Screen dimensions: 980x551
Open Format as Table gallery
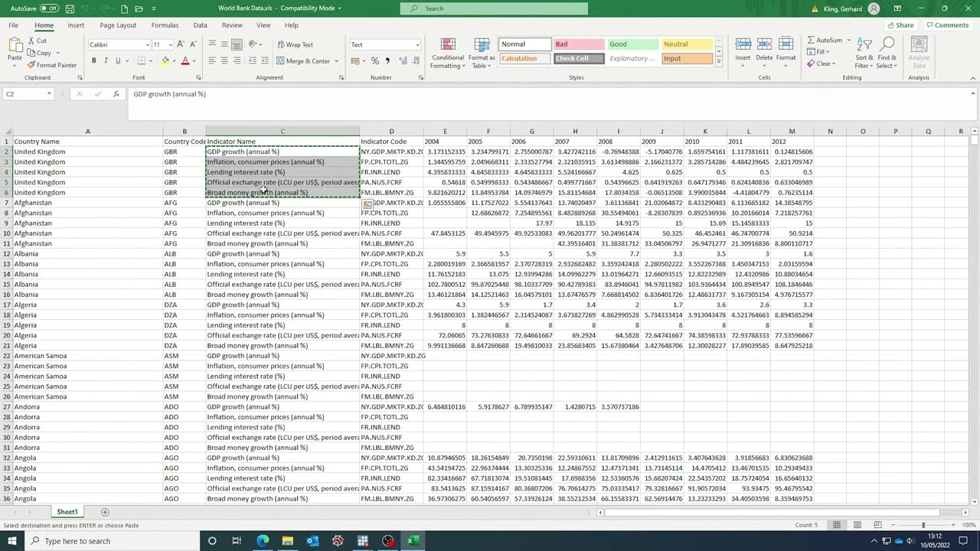(x=482, y=53)
